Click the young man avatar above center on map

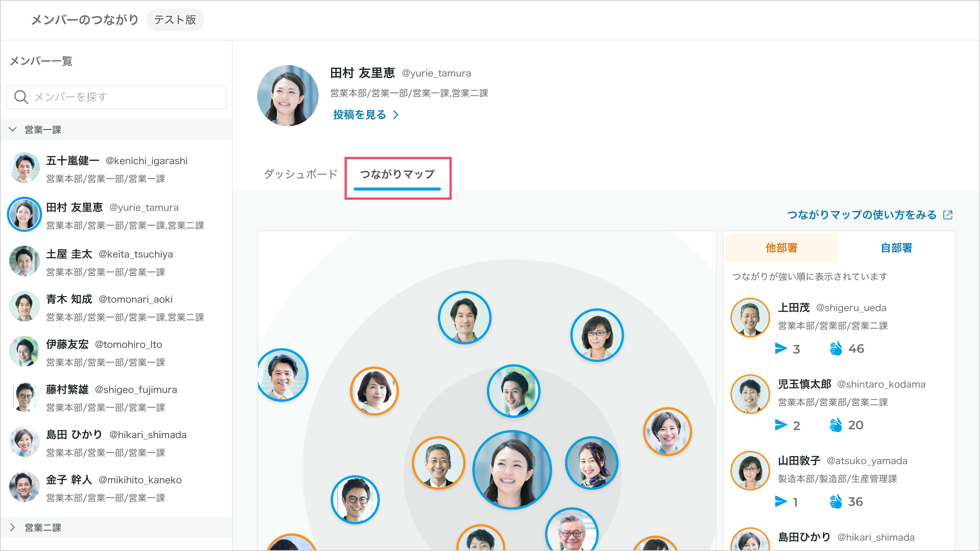513,391
